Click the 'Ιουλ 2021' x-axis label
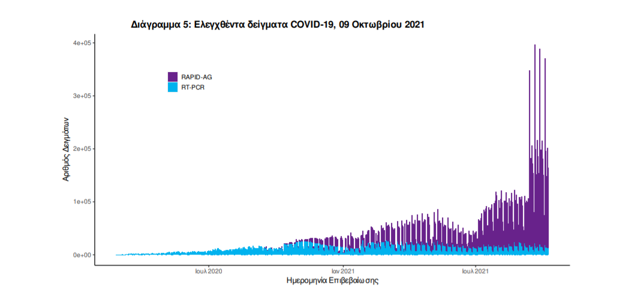Viewport: 644px width, 305px height. (x=476, y=271)
